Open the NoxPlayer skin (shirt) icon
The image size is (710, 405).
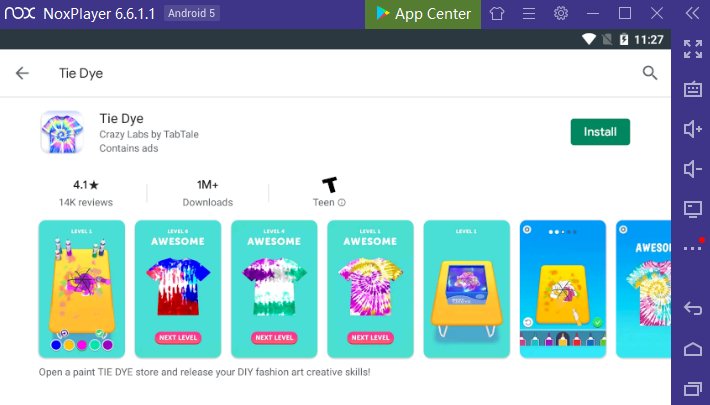[x=497, y=14]
